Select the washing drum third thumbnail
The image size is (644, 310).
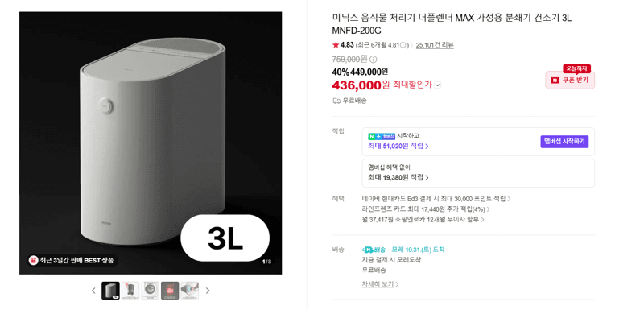pyautogui.click(x=150, y=291)
